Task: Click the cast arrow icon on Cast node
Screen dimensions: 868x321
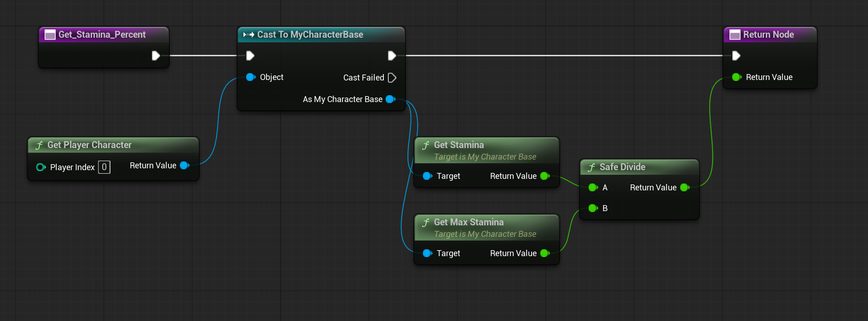Action: tap(249, 34)
